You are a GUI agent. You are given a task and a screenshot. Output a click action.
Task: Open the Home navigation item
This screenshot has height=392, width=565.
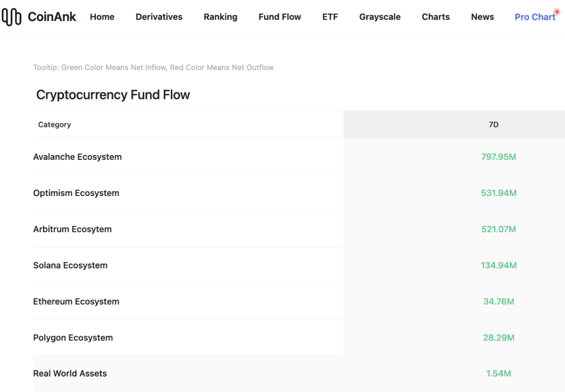tap(102, 17)
